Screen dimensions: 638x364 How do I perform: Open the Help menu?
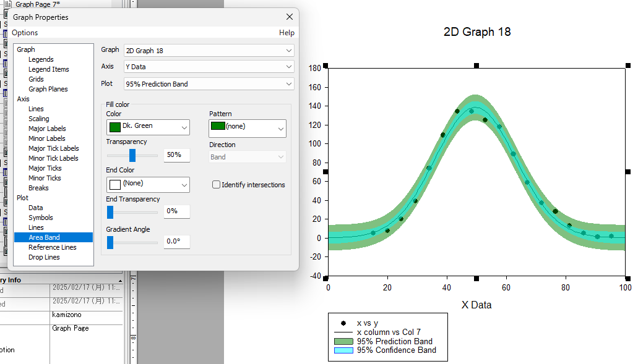pos(287,33)
